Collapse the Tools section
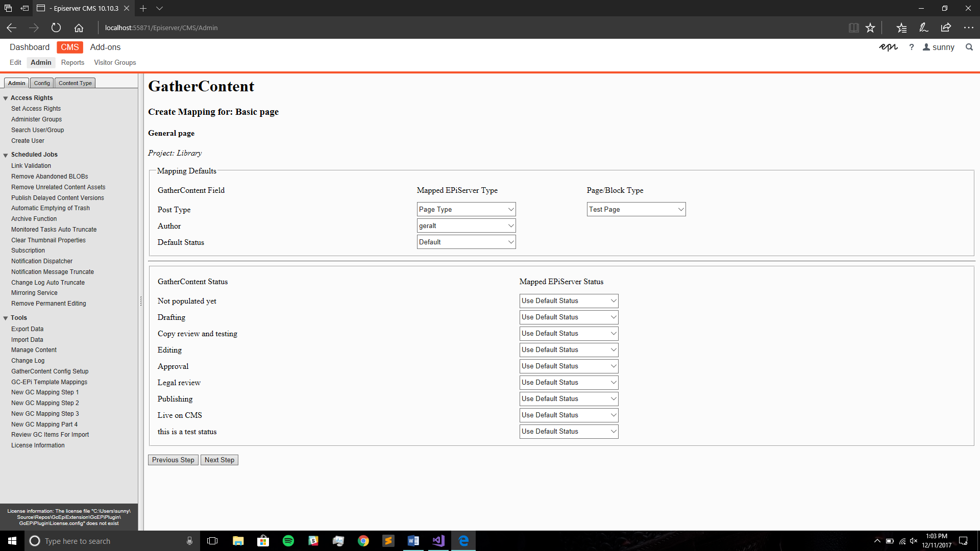Image resolution: width=980 pixels, height=551 pixels. pyautogui.click(x=6, y=318)
